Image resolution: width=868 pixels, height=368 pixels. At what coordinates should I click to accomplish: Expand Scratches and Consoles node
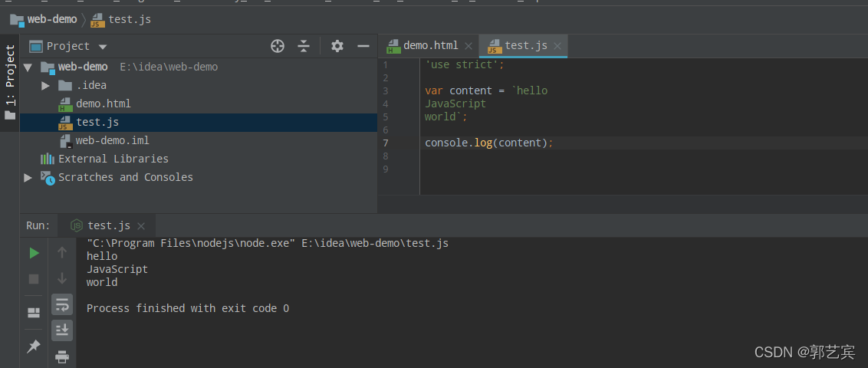tap(28, 178)
